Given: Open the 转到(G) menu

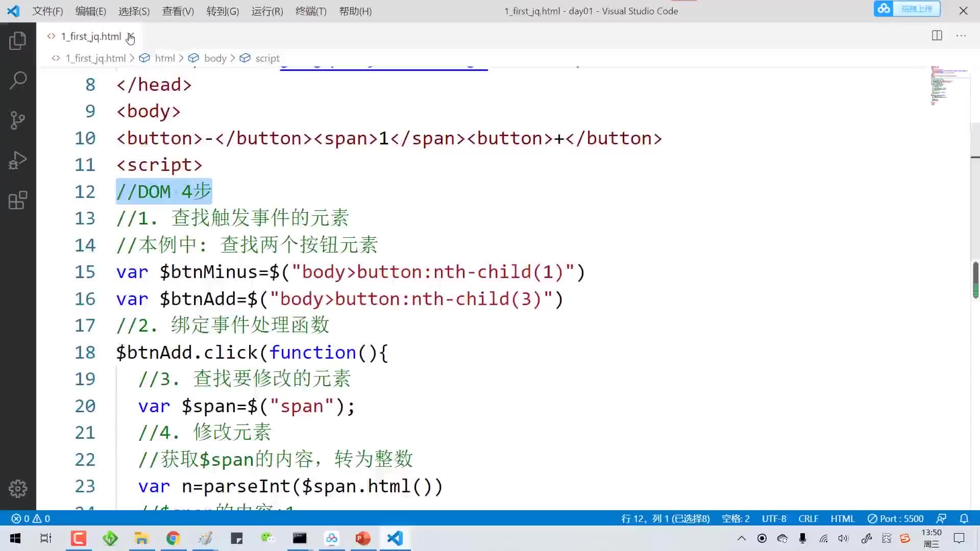Looking at the screenshot, I should point(223,11).
